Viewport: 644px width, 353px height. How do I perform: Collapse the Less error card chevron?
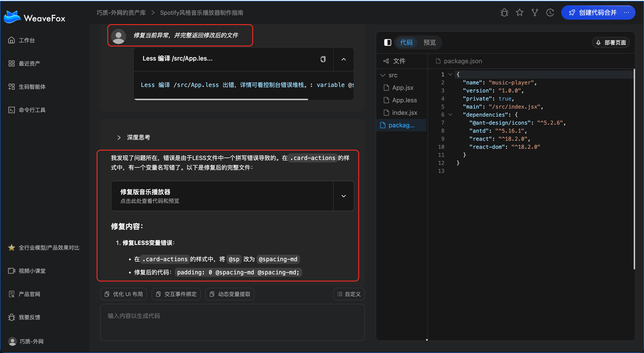tap(343, 59)
